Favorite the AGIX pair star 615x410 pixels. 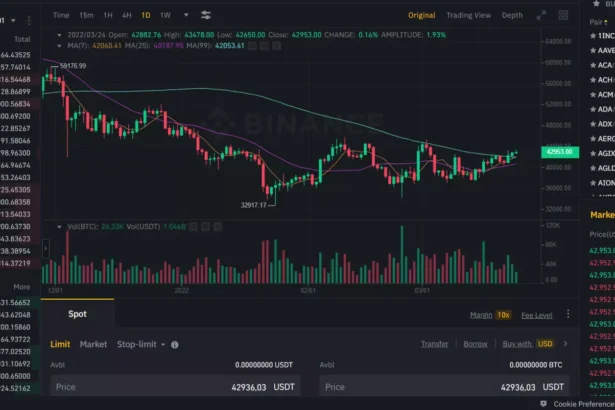(x=593, y=153)
